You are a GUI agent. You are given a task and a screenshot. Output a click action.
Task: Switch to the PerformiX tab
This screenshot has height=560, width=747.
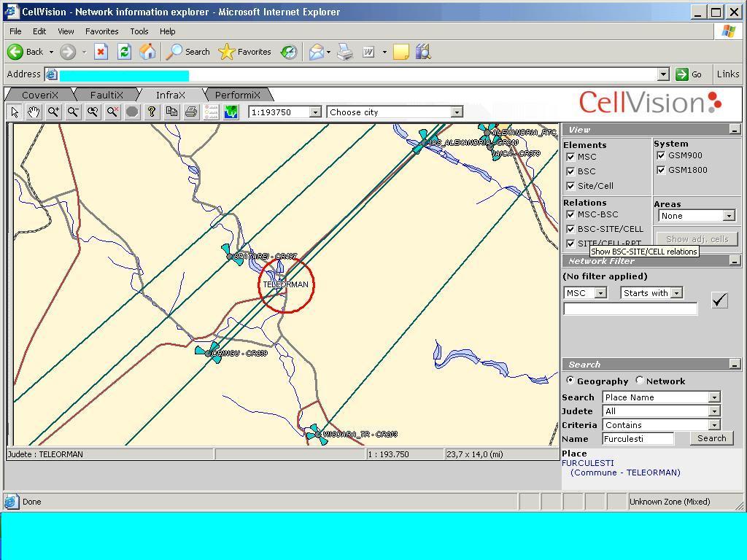point(237,95)
